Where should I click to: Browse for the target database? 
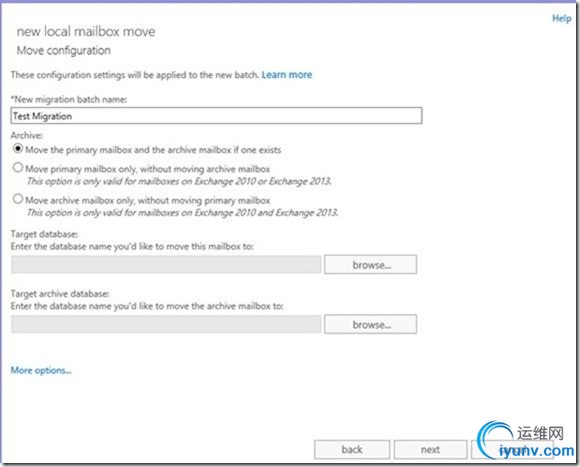point(371,264)
